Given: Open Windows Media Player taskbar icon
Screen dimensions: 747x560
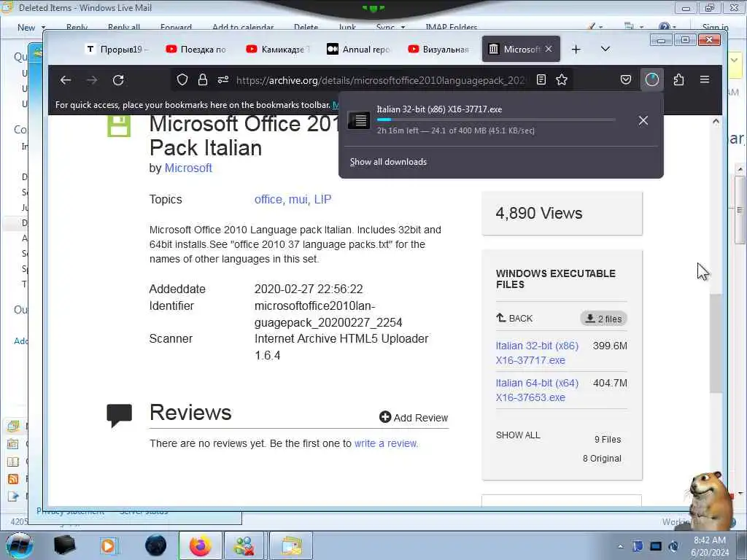Looking at the screenshot, I should point(108,545).
